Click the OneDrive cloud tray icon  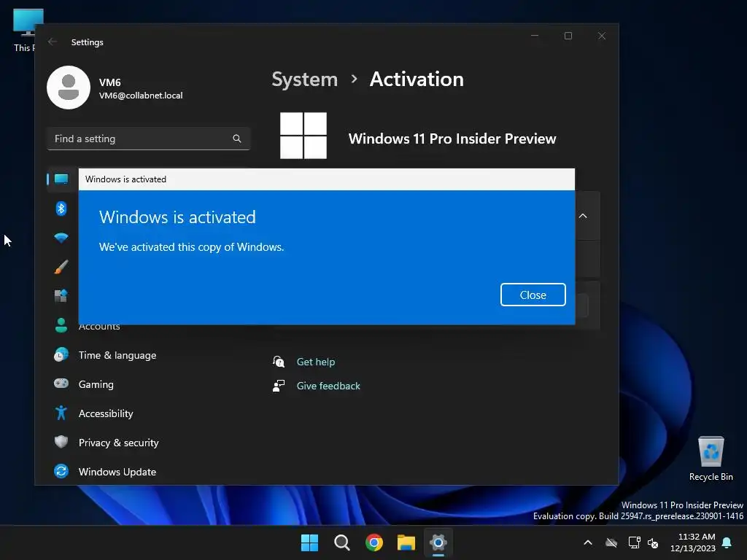[x=611, y=542]
